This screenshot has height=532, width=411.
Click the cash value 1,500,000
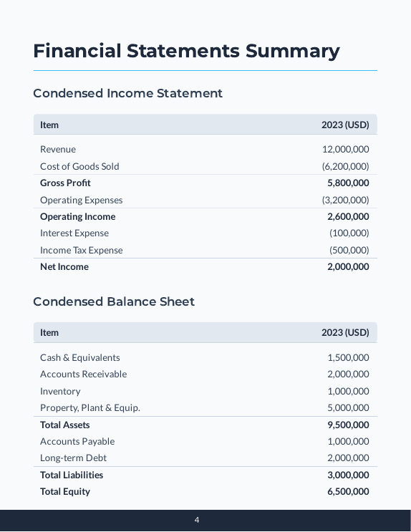348,357
